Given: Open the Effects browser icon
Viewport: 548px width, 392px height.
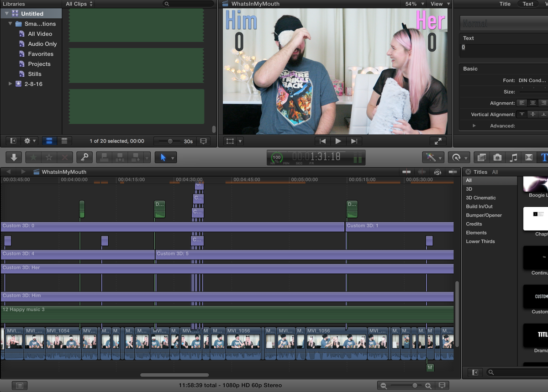Looking at the screenshot, I should click(x=481, y=157).
